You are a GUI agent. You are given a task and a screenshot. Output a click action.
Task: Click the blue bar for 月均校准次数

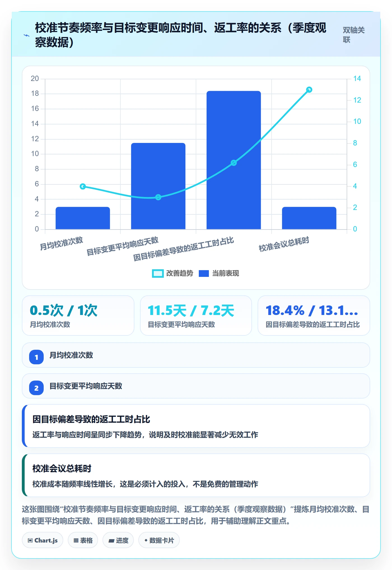pyautogui.click(x=83, y=218)
